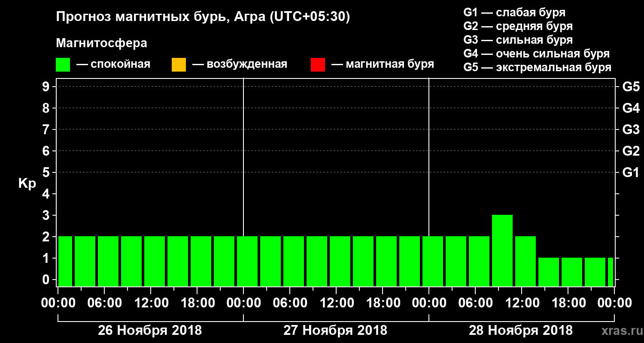Click the G1 label on right axis
This screenshot has width=644, height=343.
tap(631, 172)
